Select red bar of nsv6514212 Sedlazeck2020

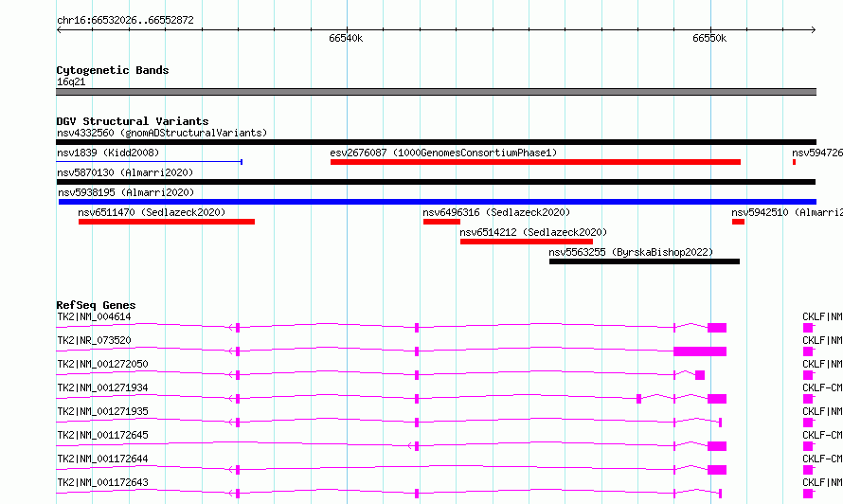pos(527,242)
